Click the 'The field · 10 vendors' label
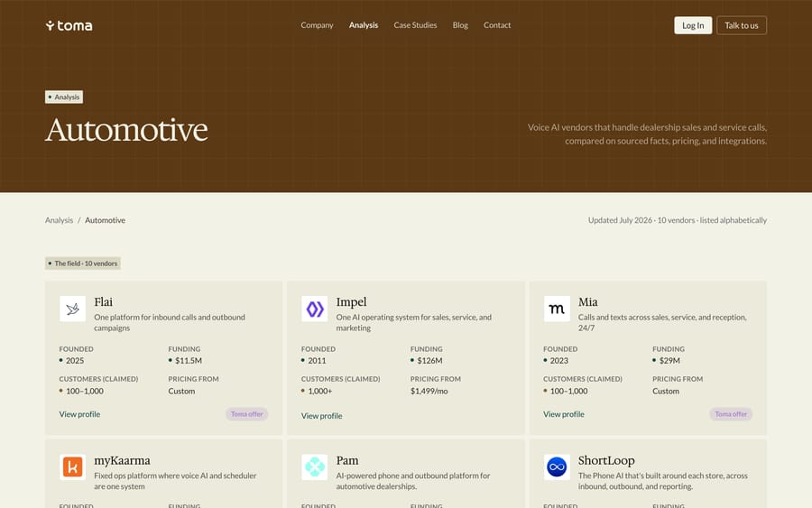Image resolution: width=812 pixels, height=508 pixels. 83,263
